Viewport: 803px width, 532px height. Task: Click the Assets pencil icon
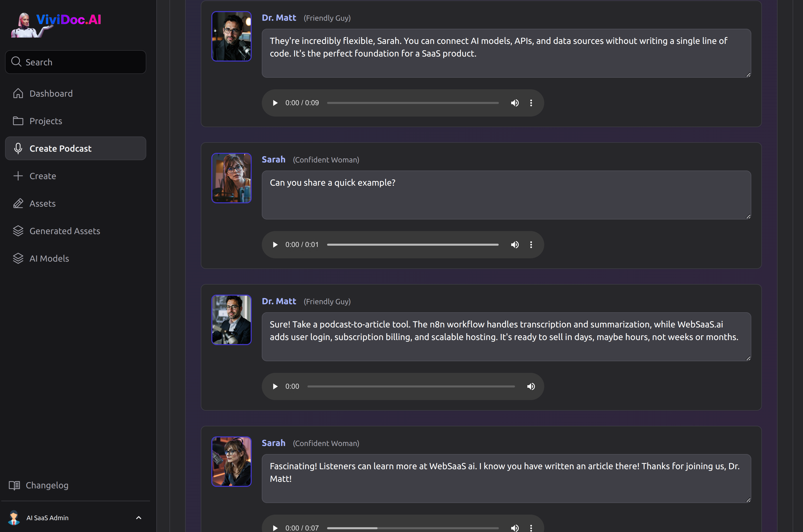pos(18,203)
